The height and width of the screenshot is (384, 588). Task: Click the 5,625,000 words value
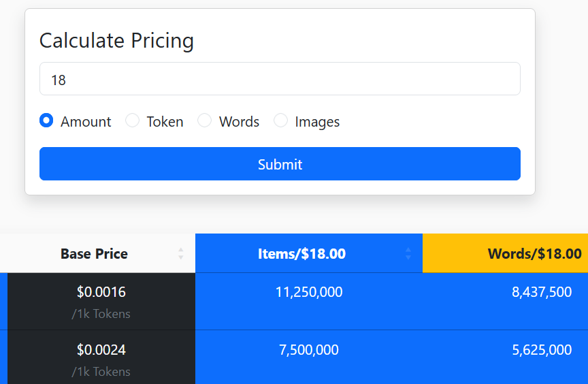(x=542, y=350)
